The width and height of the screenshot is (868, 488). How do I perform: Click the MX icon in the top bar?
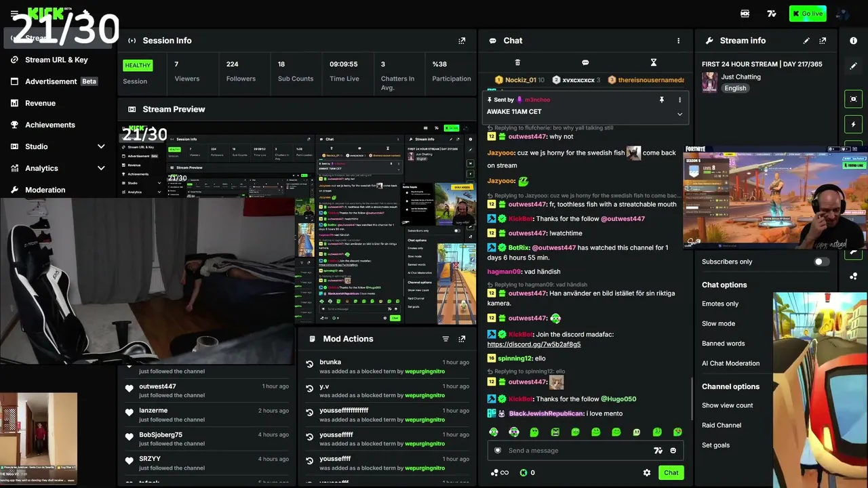pos(745,14)
